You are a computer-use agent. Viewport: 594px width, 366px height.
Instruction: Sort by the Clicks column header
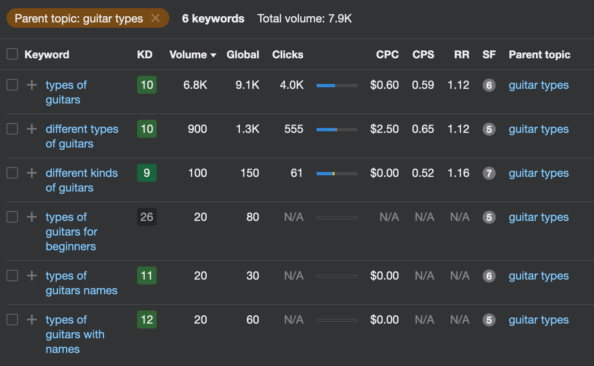pyautogui.click(x=288, y=55)
